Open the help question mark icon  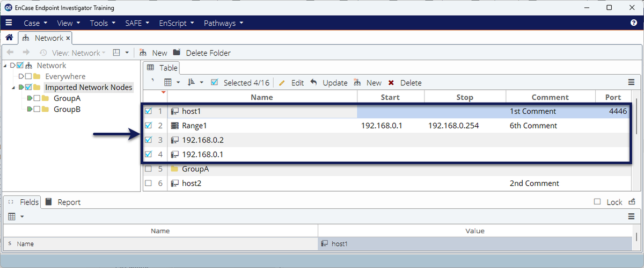[634, 23]
